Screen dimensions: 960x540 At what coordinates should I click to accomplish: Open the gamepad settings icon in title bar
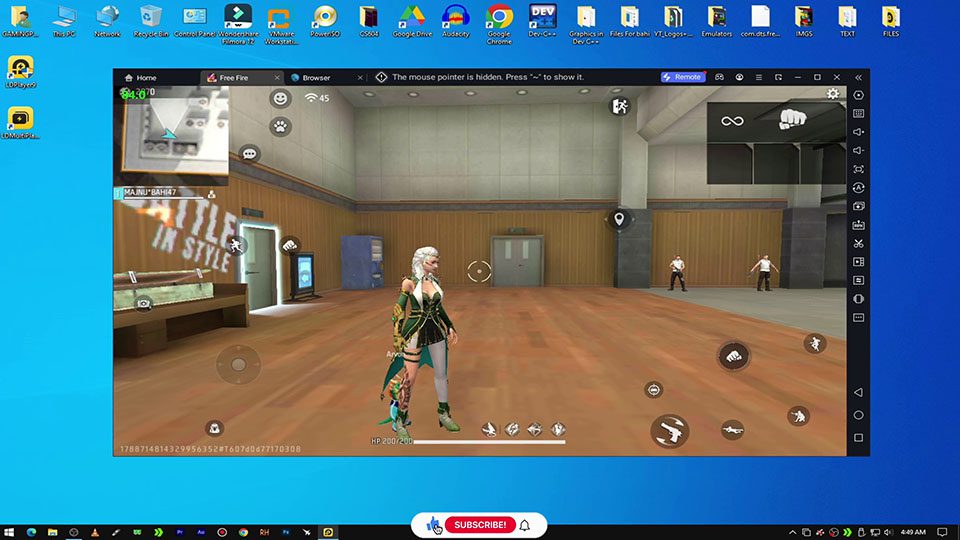coord(719,77)
